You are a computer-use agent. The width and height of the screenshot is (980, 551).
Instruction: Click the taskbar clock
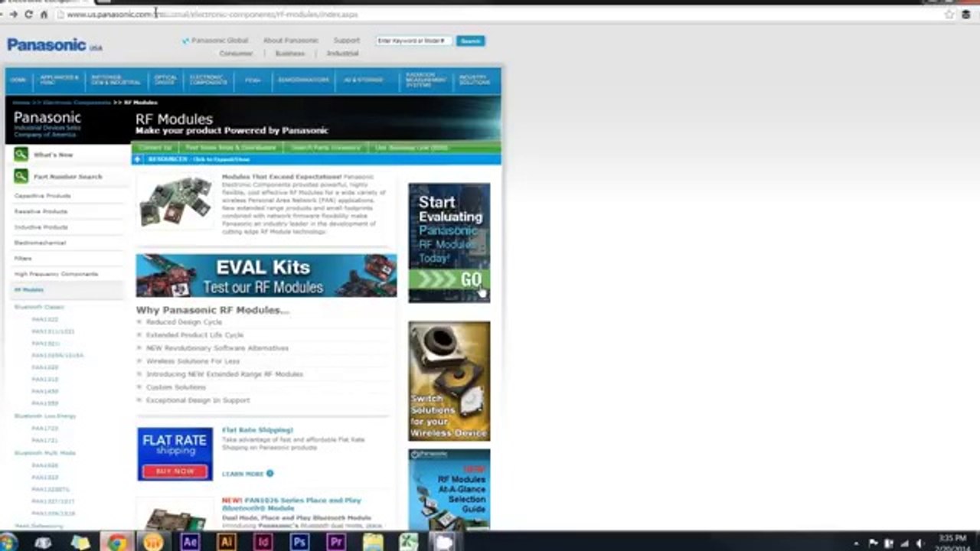952,543
